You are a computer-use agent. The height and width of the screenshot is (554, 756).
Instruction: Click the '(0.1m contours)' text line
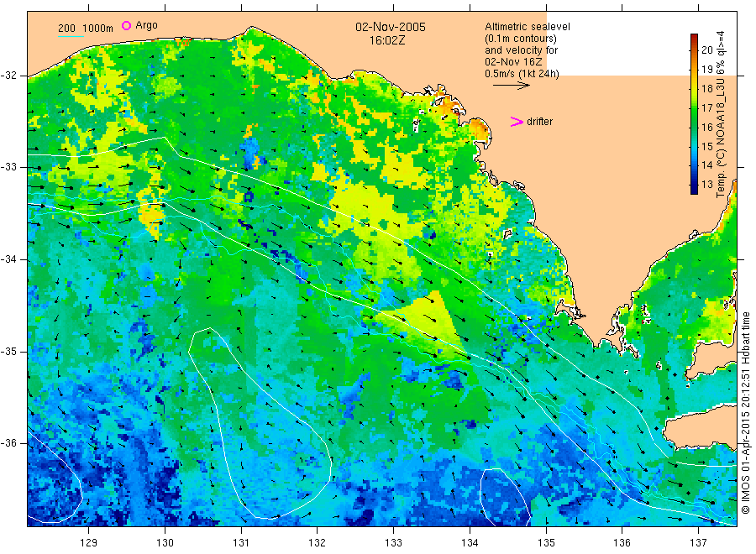[x=521, y=39]
